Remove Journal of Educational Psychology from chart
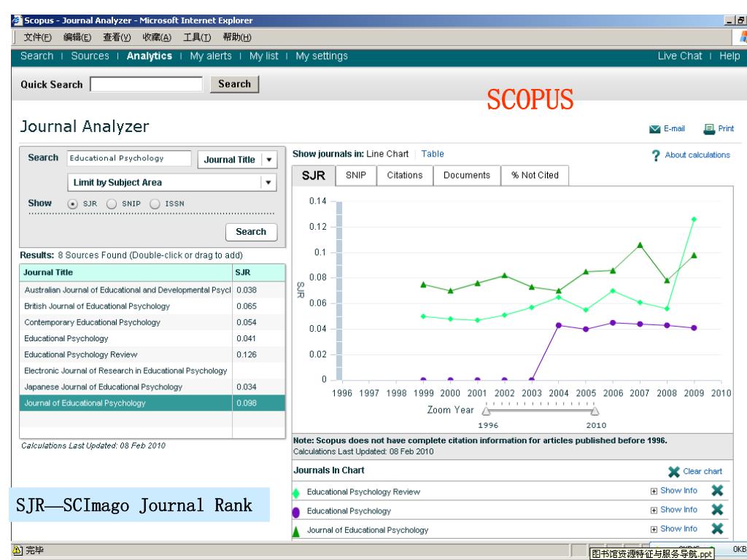Viewport: 747px width, 560px height. [x=717, y=529]
